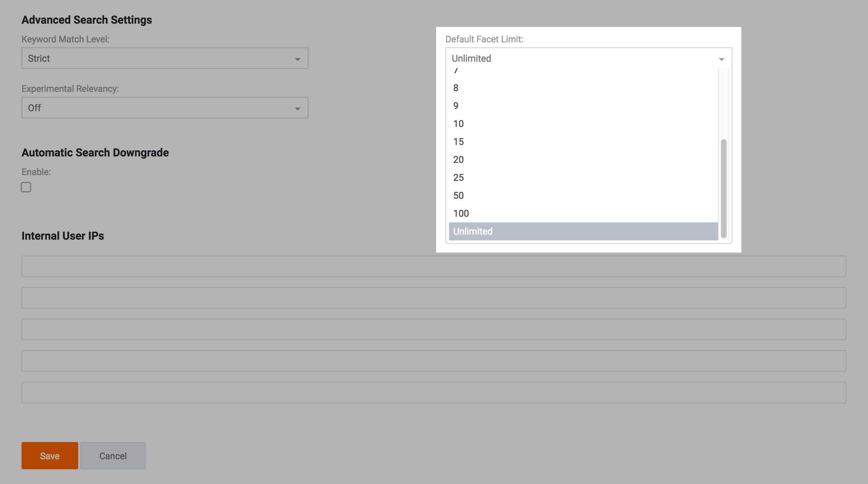The height and width of the screenshot is (484, 868).
Task: Select 9 in facet limit list
Action: click(583, 106)
